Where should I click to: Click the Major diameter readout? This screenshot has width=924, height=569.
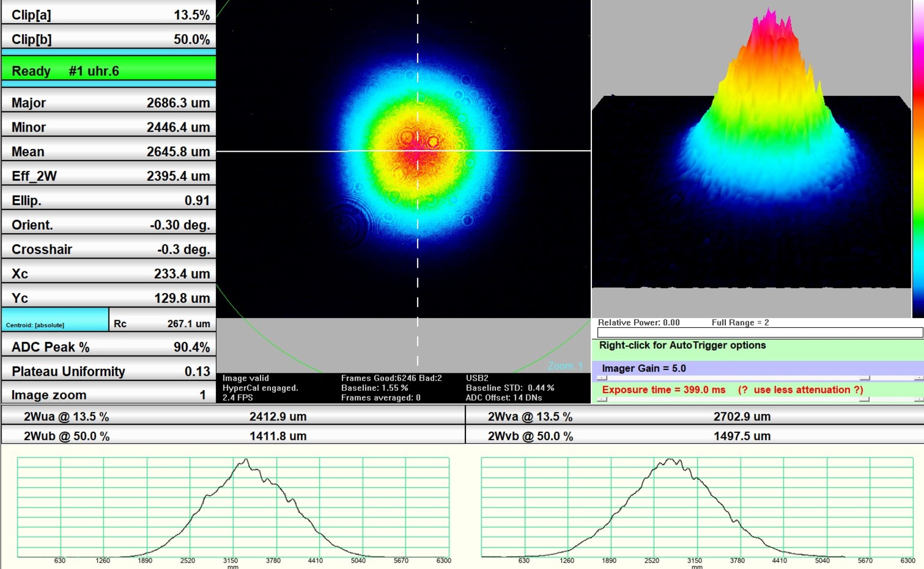[x=109, y=103]
